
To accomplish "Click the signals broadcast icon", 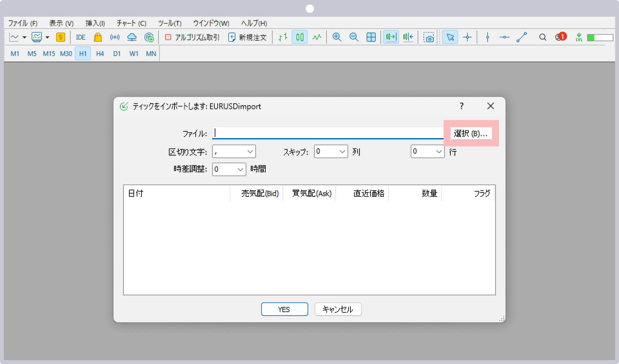I will click(115, 37).
